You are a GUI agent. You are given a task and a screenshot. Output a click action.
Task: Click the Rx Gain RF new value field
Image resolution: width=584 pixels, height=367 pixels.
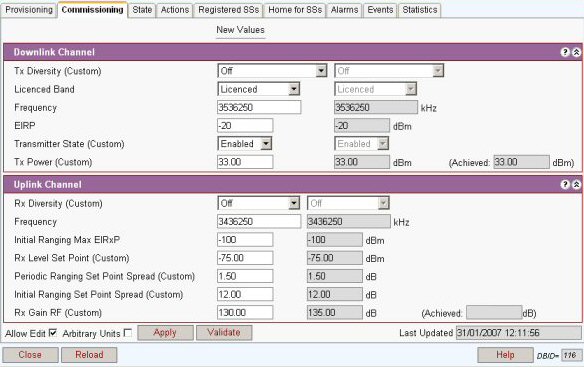point(245,312)
